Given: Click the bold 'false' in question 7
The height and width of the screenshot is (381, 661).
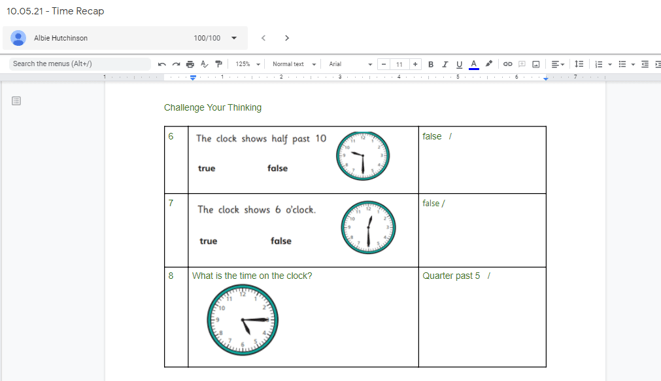Looking at the screenshot, I should pyautogui.click(x=281, y=241).
